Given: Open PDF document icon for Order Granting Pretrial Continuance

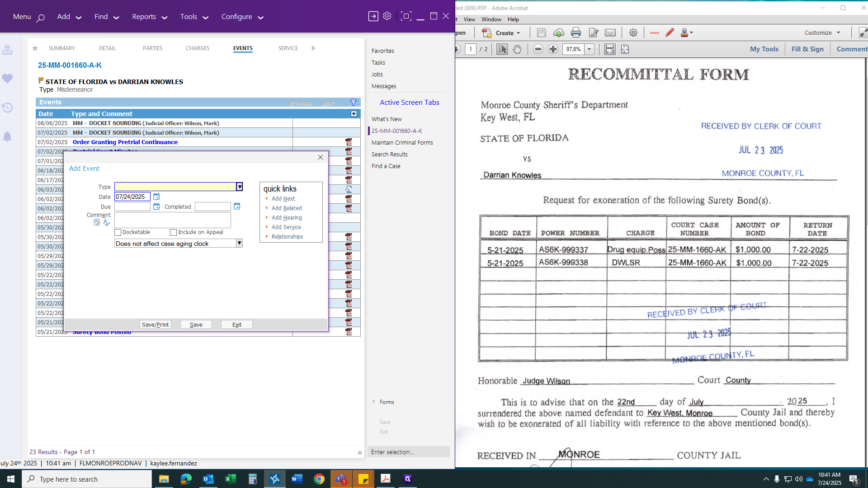Looking at the screenshot, I should (x=349, y=142).
